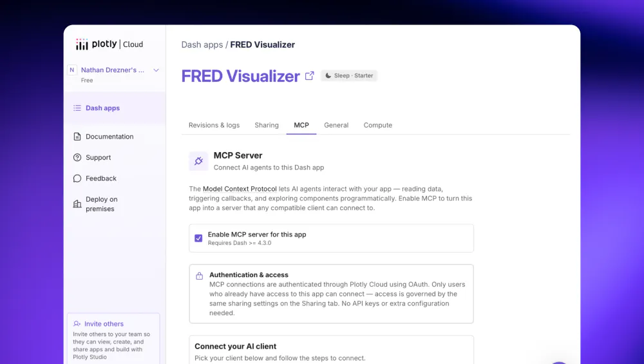Click the MCP Server heading

[x=238, y=155]
